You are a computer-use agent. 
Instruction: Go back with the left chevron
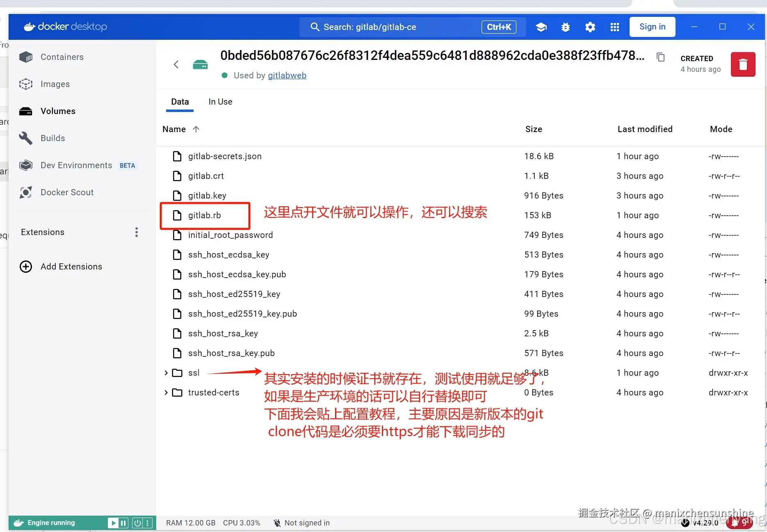(176, 64)
